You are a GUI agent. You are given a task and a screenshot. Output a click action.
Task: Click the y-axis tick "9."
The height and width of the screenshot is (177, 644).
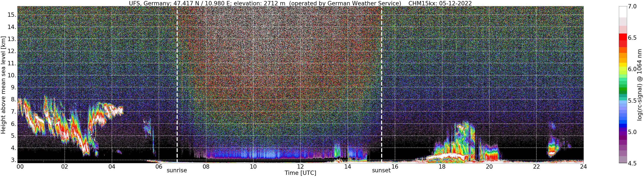click(13, 87)
